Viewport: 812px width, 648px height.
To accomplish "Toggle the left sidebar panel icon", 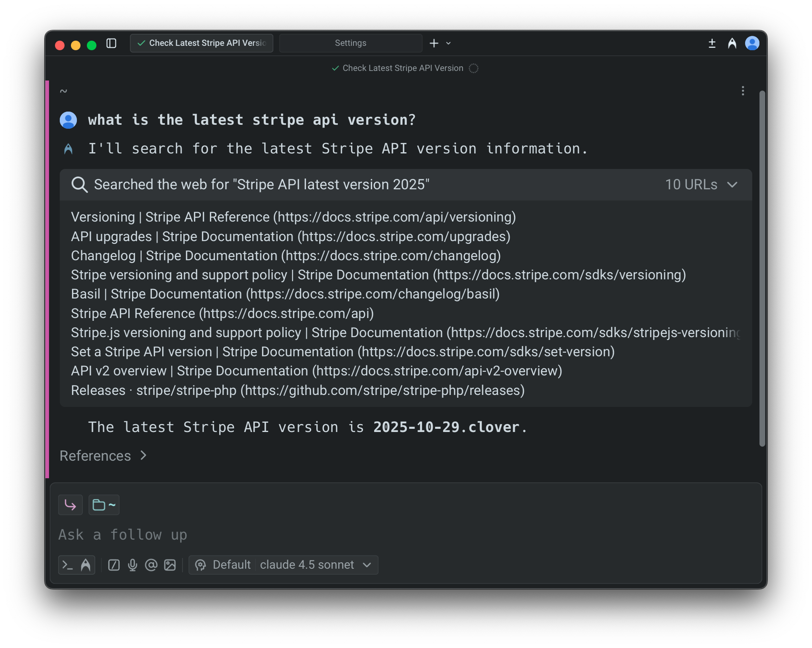I will (112, 43).
